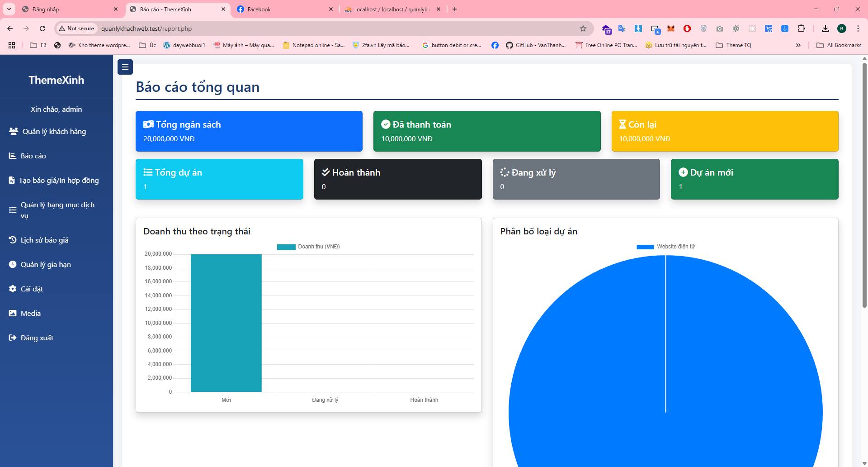Screen dimensions: 868x467
Task: Click the ThemeXinh brand link
Action: coord(57,80)
